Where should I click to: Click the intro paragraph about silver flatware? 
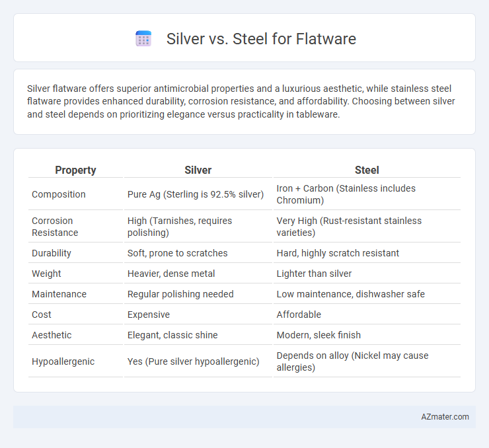(241, 101)
